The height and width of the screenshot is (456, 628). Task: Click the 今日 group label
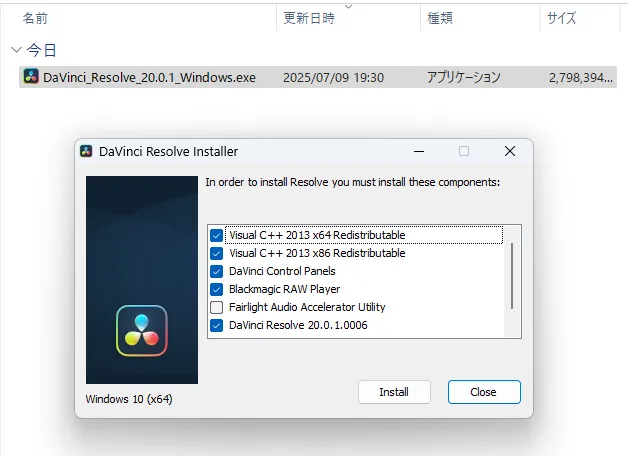tap(41, 50)
